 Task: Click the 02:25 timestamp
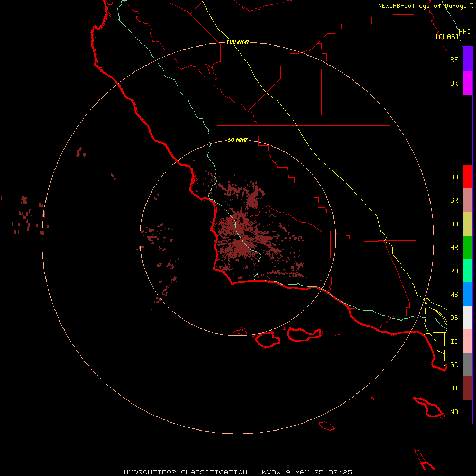pos(341,472)
